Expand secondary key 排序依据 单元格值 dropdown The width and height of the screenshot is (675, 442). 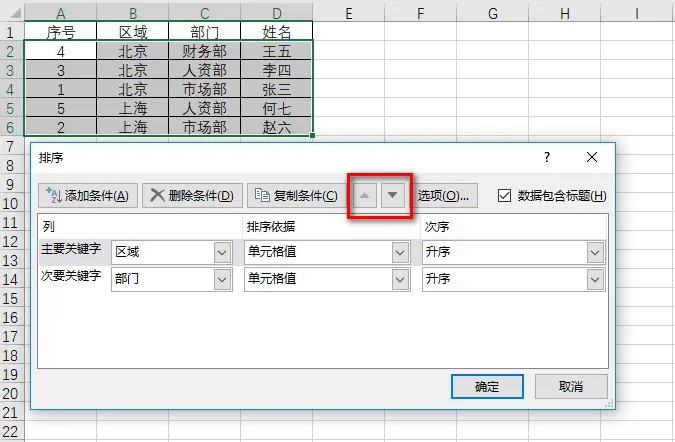[x=400, y=279]
